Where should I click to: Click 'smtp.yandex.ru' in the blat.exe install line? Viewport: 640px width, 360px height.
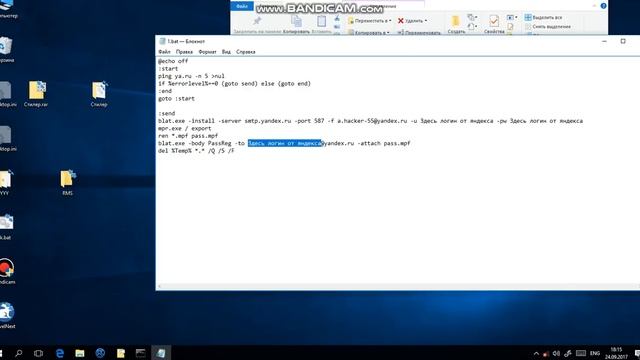click(268, 121)
